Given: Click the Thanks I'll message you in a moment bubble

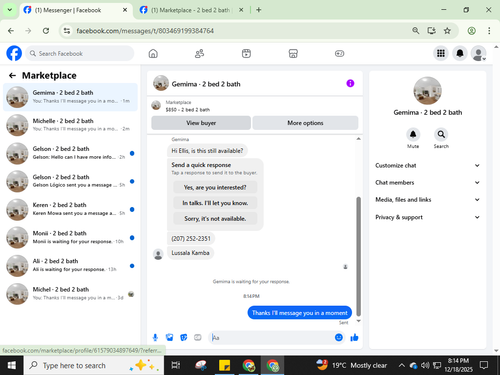Looking at the screenshot, I should tap(299, 313).
